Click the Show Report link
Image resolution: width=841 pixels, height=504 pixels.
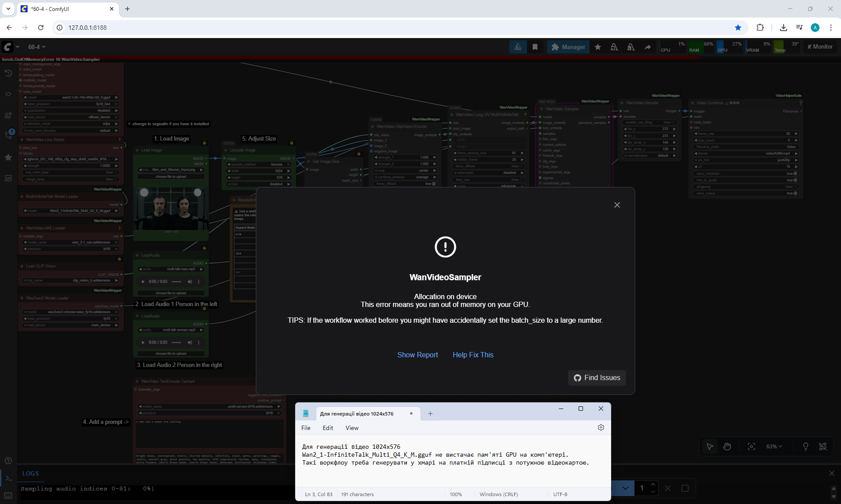417,355
